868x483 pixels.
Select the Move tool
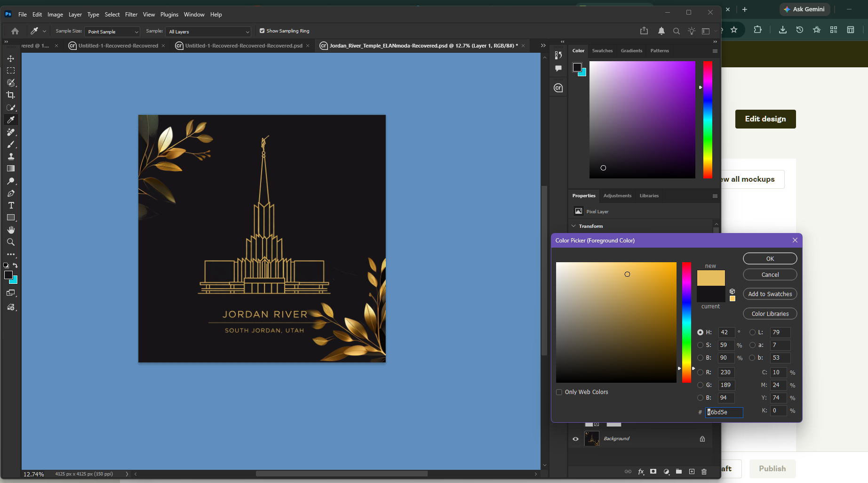(11, 58)
